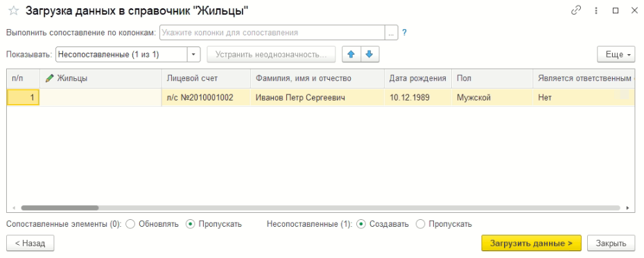Click the pencil icon in Жильцы header

click(50, 78)
